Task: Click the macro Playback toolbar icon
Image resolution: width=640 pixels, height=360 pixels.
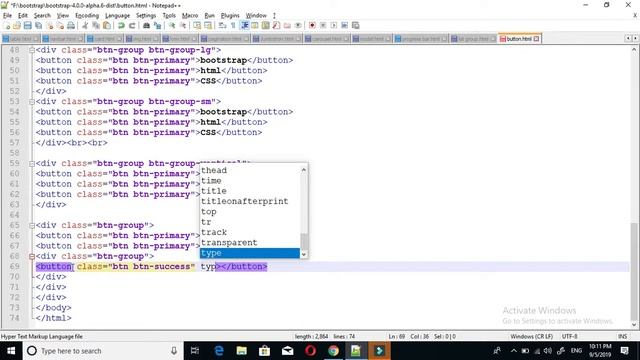Action: pos(333,25)
